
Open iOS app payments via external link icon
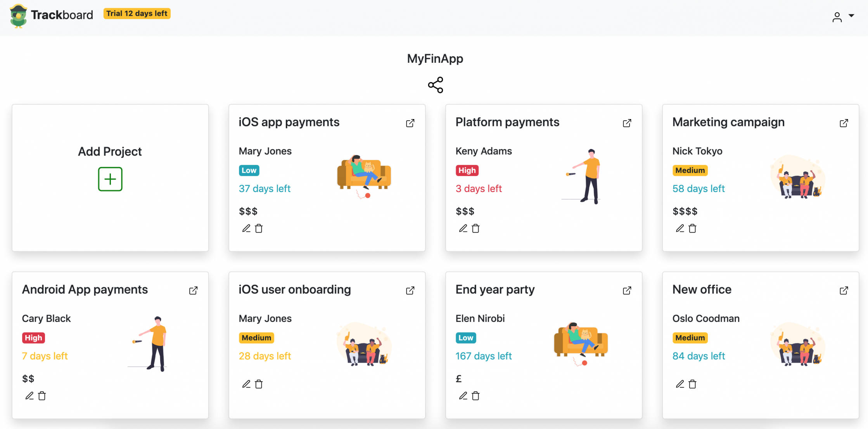tap(410, 123)
